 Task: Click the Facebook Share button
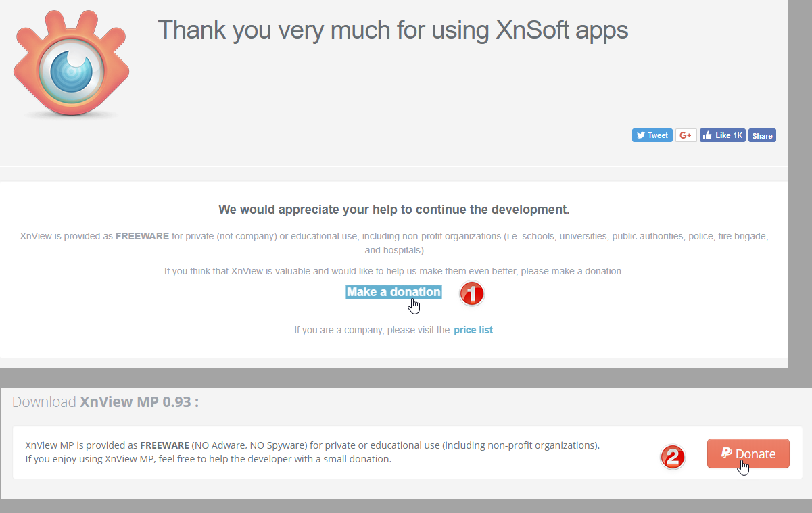(762, 135)
